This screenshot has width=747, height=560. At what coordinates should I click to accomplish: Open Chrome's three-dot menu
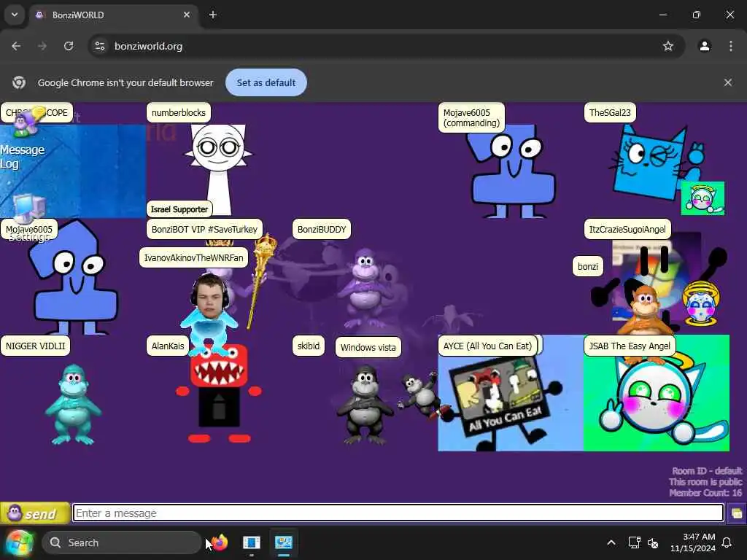coord(731,46)
